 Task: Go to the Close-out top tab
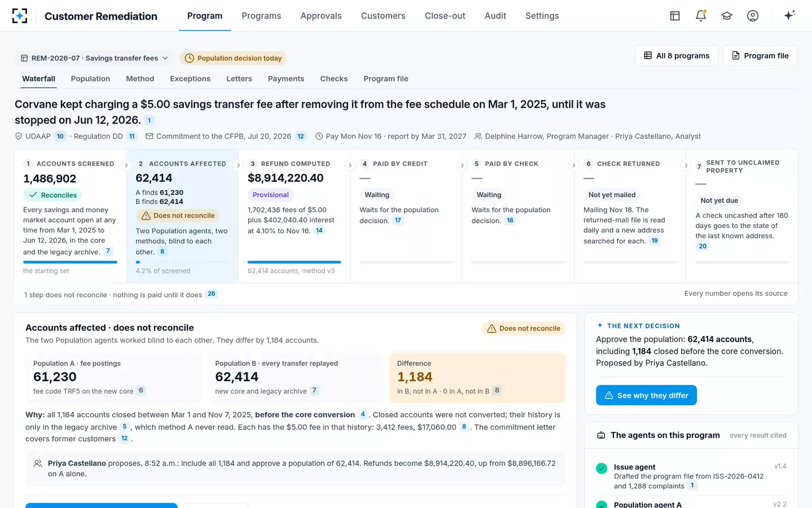pos(445,16)
